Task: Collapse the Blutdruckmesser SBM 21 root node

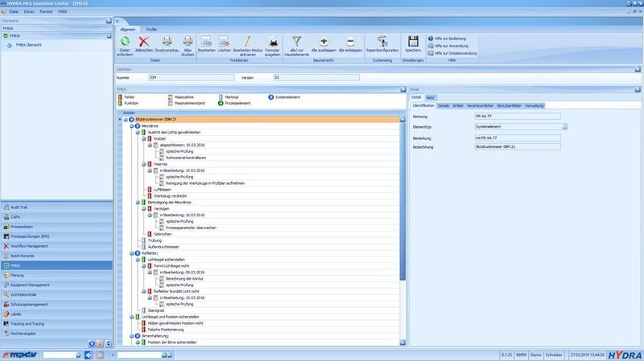Action: click(126, 119)
